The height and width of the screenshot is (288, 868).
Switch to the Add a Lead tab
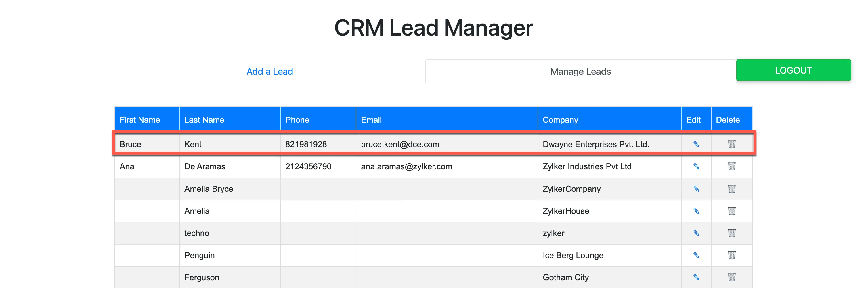point(269,71)
